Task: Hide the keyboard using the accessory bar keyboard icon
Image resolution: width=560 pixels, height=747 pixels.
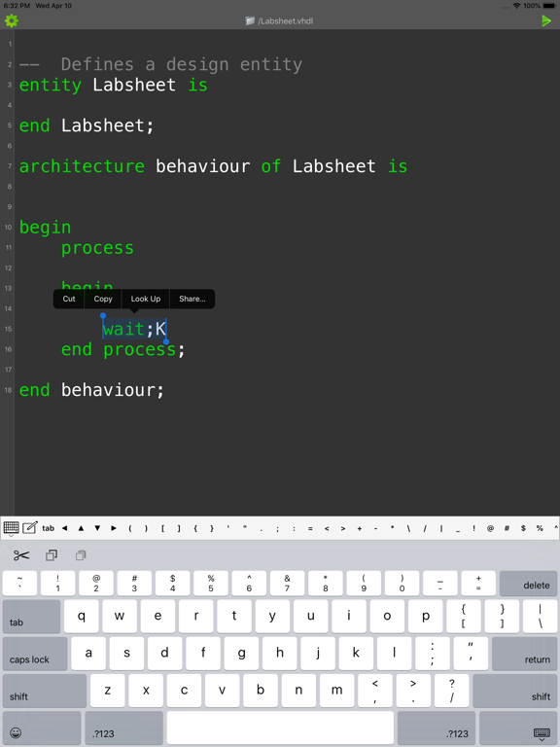Action: (x=12, y=528)
